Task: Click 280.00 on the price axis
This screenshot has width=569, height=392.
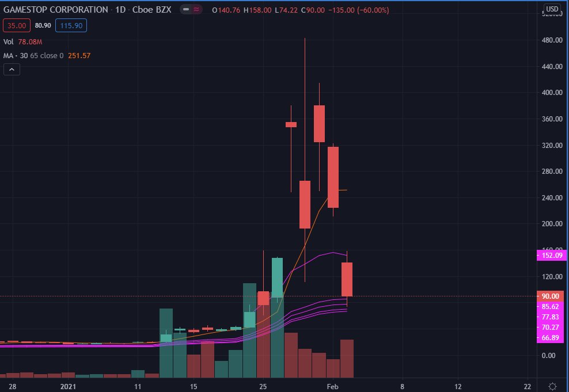Action: coord(552,171)
